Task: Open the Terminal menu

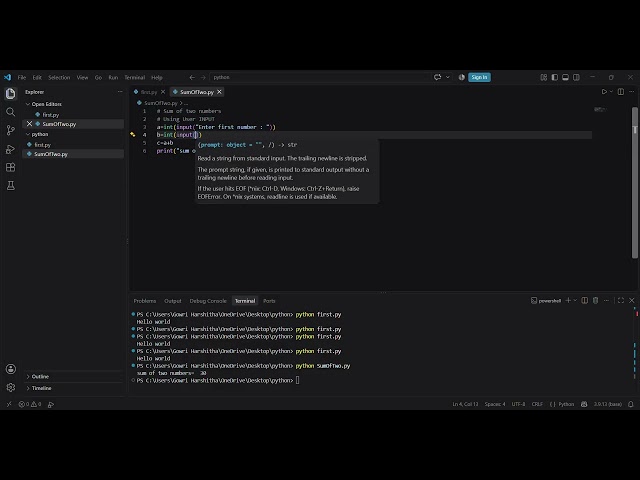Action: point(135,77)
